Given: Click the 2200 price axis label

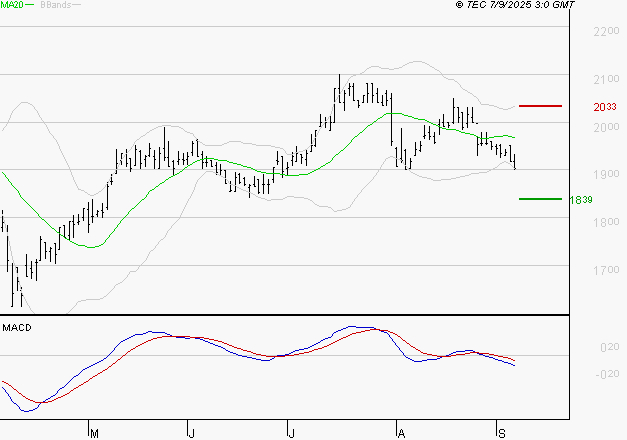Looking at the screenshot, I should [x=604, y=32].
